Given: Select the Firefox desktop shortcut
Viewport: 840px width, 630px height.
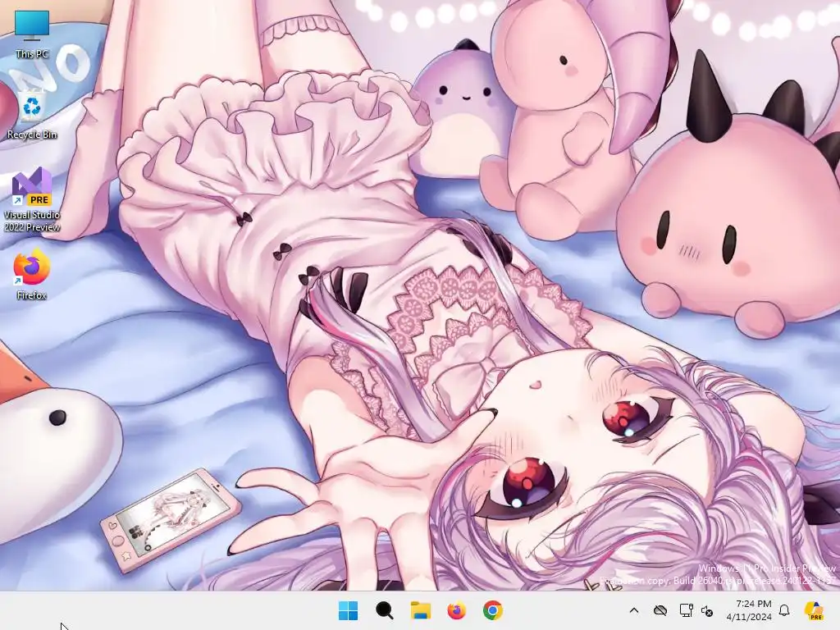Looking at the screenshot, I should (32, 273).
